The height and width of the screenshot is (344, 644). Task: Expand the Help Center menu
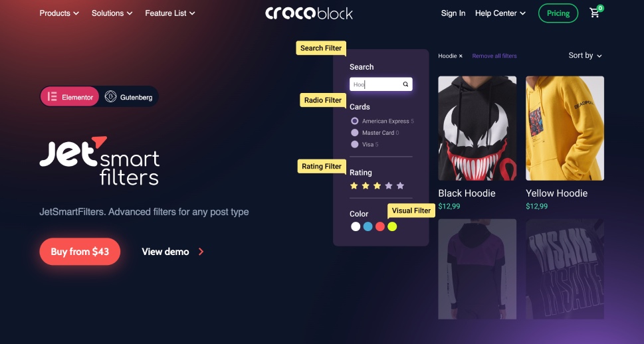(x=500, y=13)
